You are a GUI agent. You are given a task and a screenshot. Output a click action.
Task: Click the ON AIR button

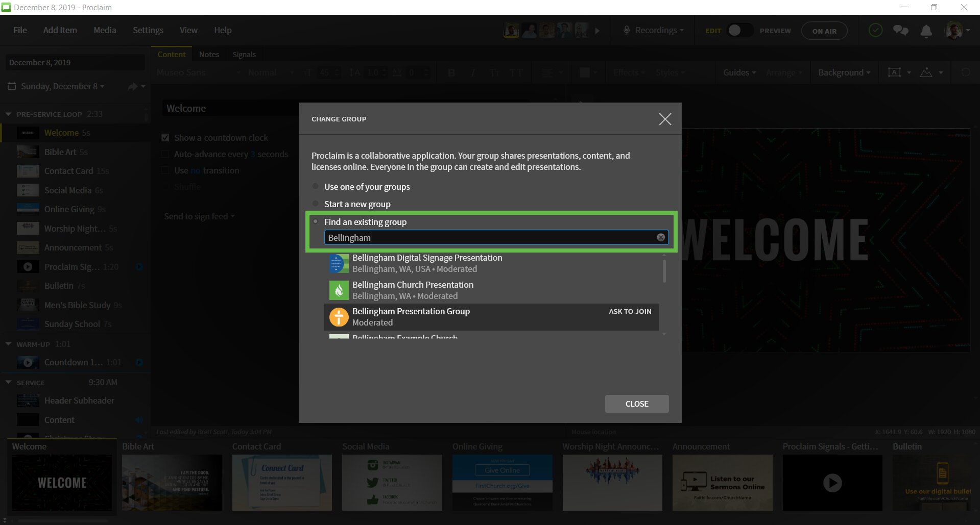[x=824, y=31]
